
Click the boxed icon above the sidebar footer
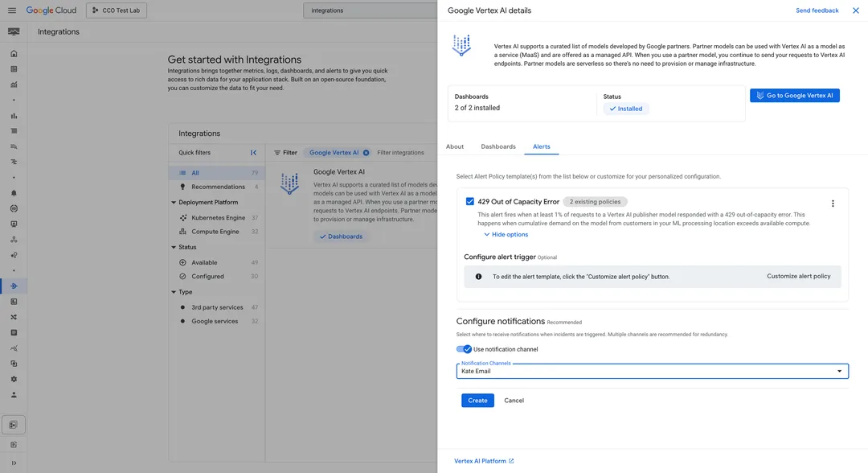pos(14,425)
